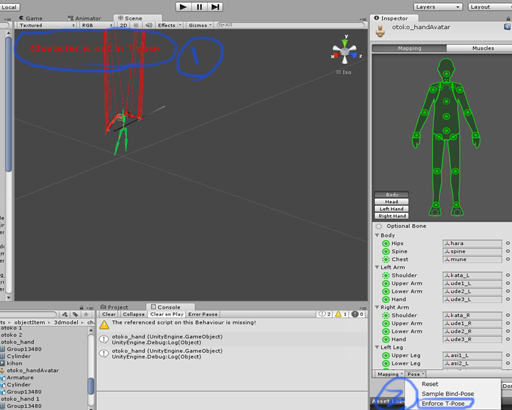Clear the console with the Clear button
Viewport: 512px width, 410px height.
tap(109, 314)
